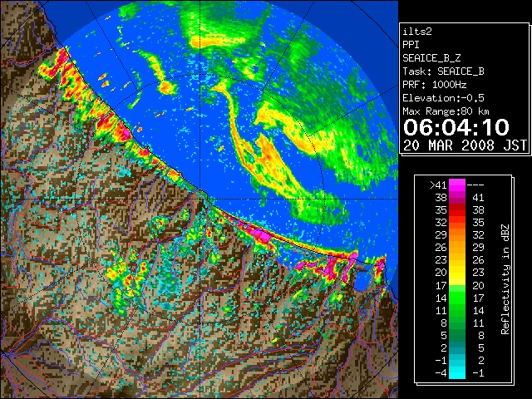The width and height of the screenshot is (532, 399).
Task: Click the "Max Range:80 km" entry
Action: pos(446,111)
